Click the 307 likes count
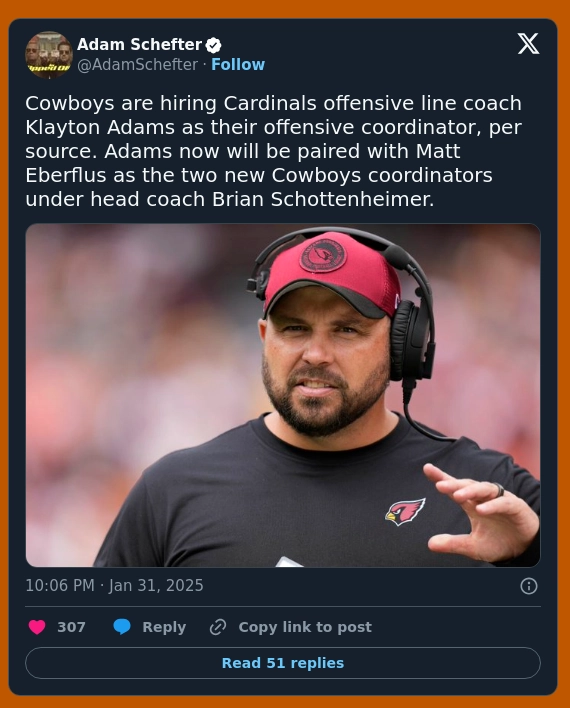This screenshot has height=708, width=570. (x=71, y=627)
